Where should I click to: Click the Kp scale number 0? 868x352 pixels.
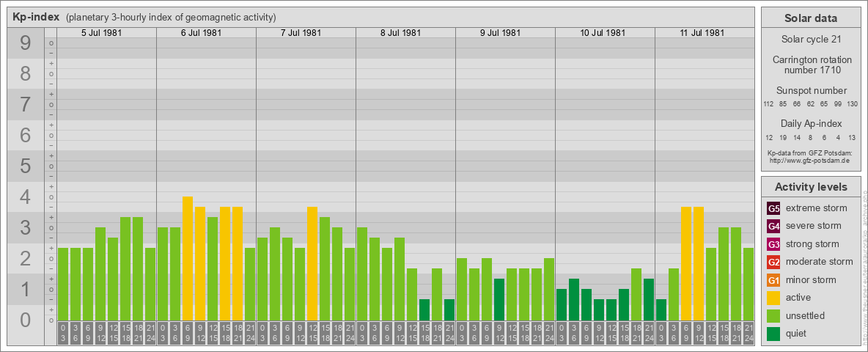(x=25, y=320)
